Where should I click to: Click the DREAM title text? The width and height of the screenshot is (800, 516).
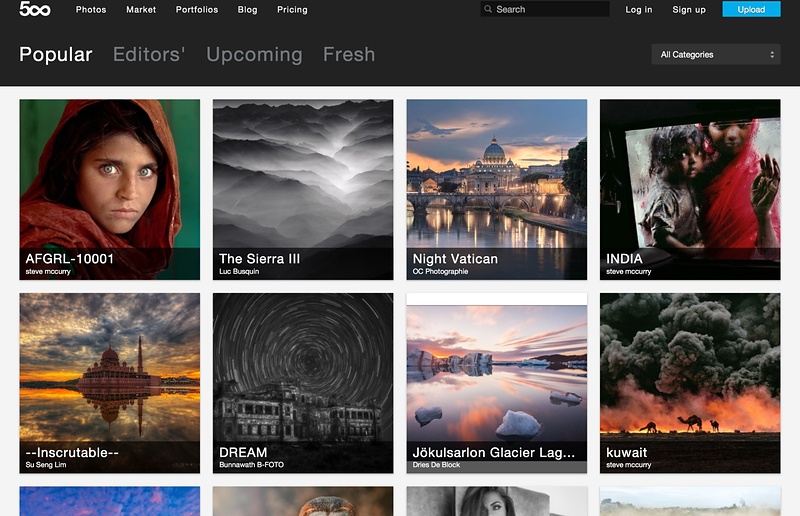pyautogui.click(x=243, y=453)
